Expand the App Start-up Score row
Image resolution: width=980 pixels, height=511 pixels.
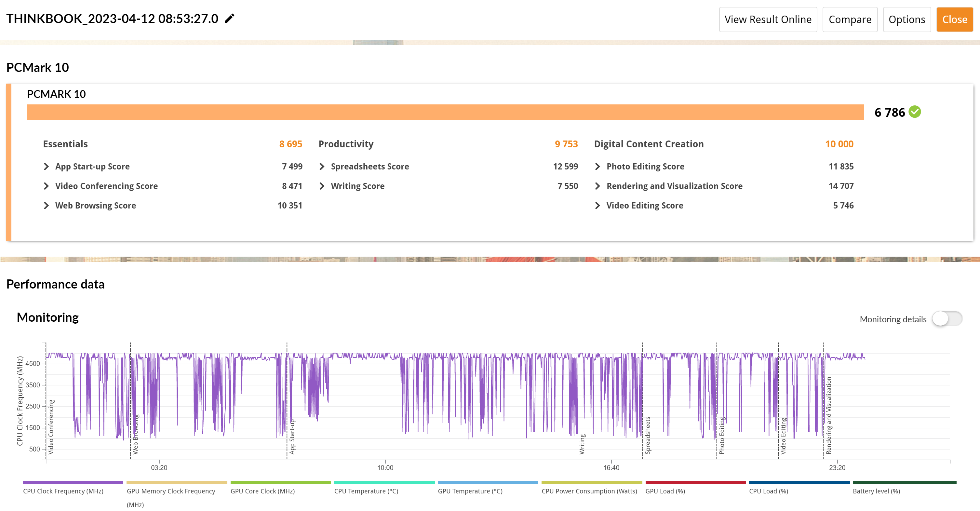click(x=46, y=166)
